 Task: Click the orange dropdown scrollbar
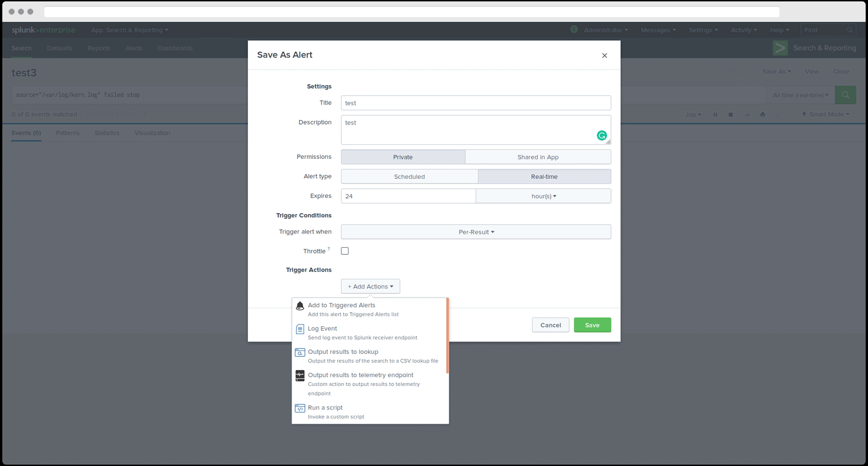447,335
